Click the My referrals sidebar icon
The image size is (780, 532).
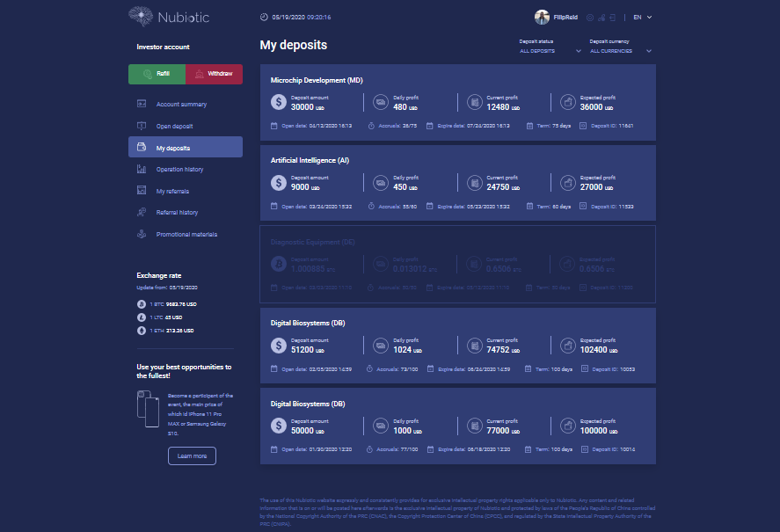point(142,190)
